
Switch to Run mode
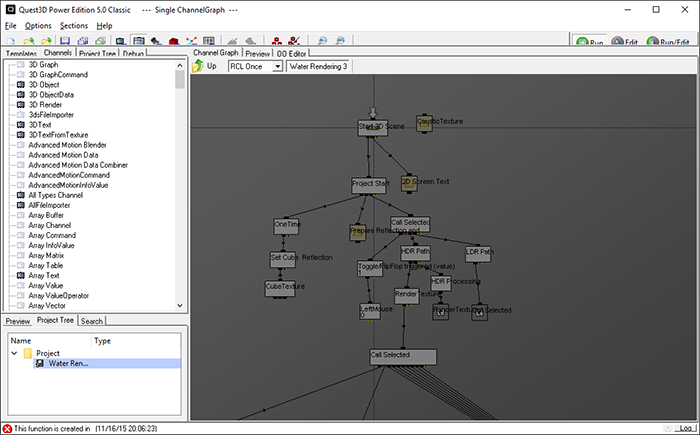[589, 42]
